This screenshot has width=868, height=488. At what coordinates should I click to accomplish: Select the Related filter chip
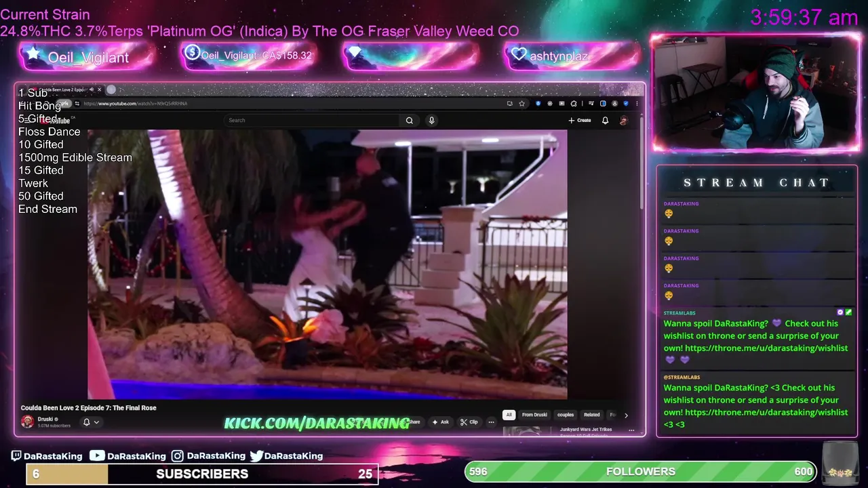click(x=592, y=415)
